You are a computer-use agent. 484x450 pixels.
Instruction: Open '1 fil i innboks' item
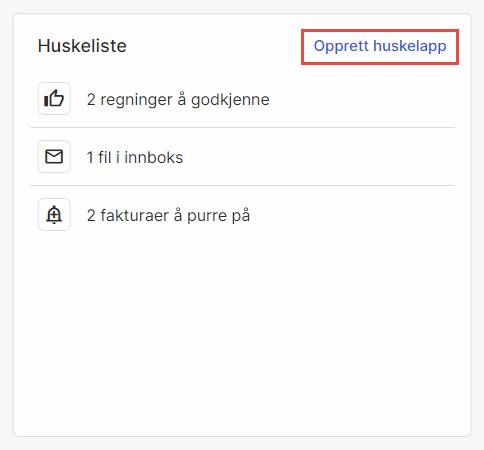242,157
